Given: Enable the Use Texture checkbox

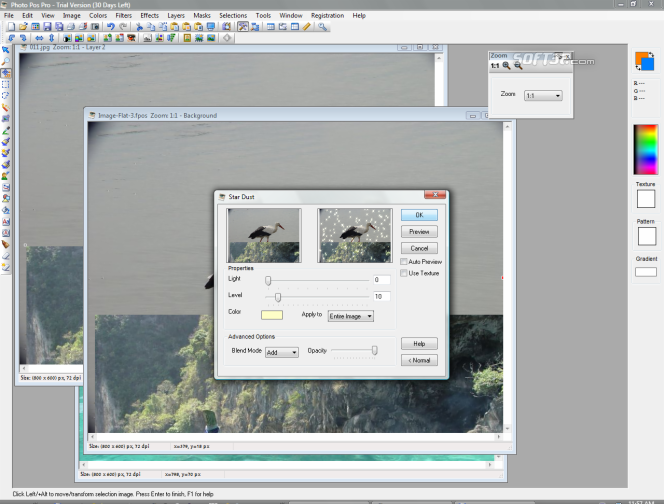Looking at the screenshot, I should coord(404,273).
